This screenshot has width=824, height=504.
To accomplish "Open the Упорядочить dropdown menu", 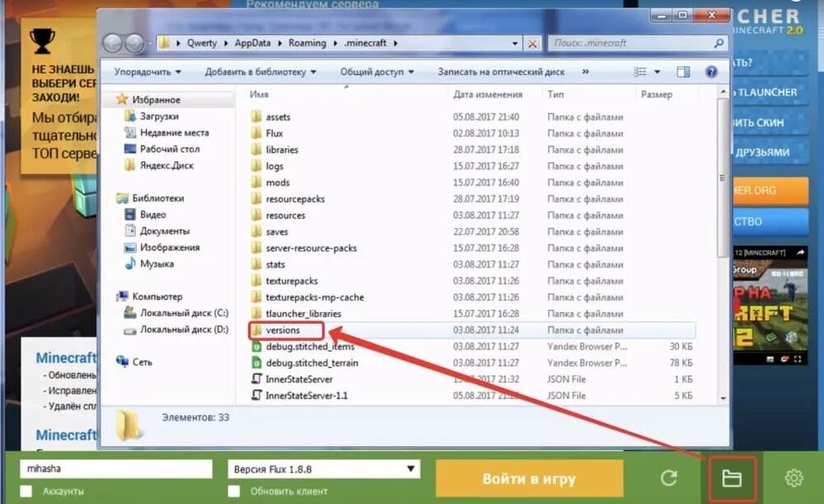I will [x=147, y=72].
